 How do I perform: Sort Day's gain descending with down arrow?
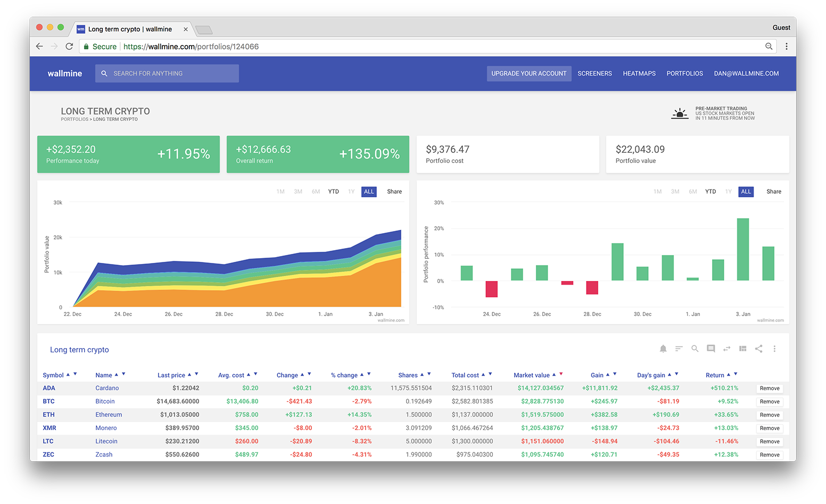tap(676, 374)
